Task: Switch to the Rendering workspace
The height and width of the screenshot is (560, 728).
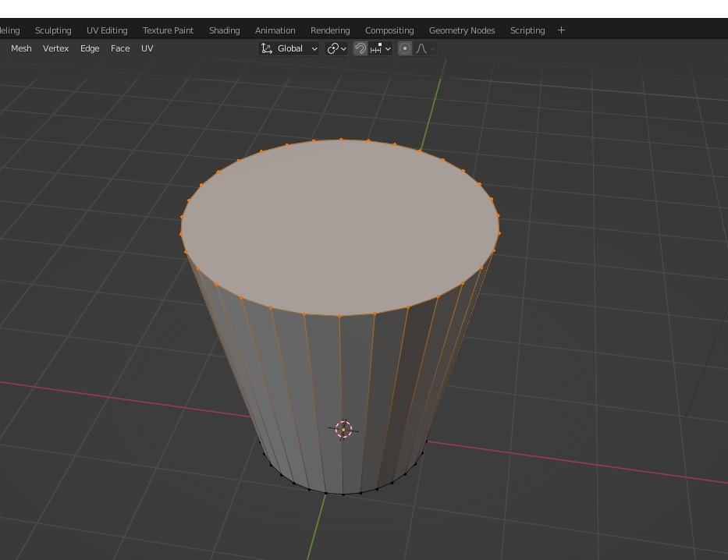Action: click(330, 30)
